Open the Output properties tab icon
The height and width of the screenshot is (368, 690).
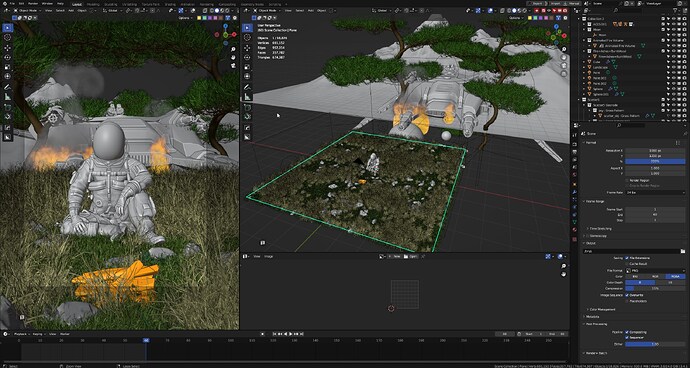(575, 152)
